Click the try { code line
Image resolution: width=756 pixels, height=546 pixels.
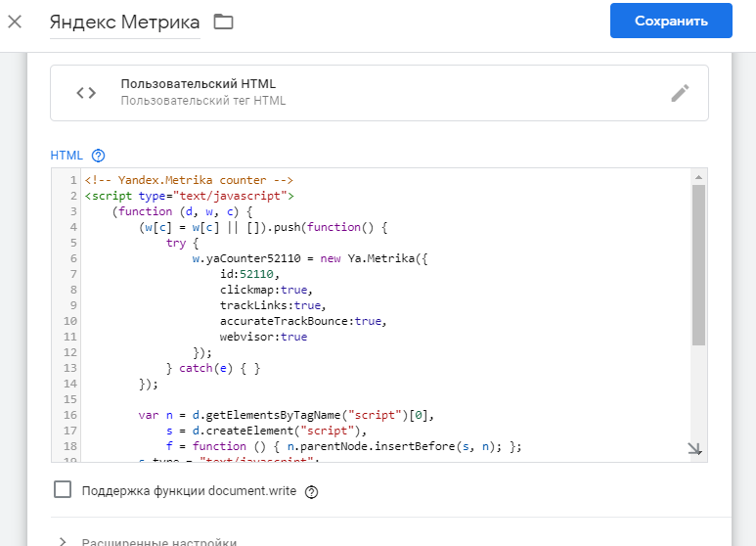[x=182, y=243]
